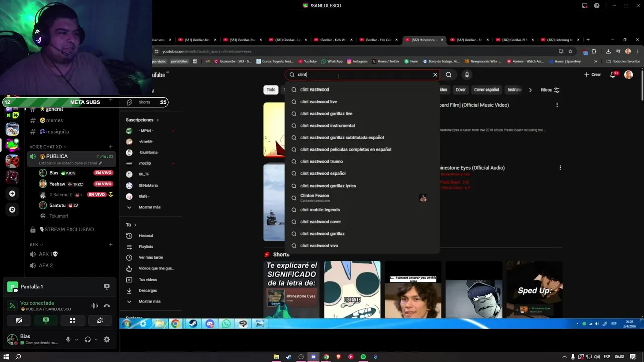Viewport: 644px width, 362px height.
Task: Toggle Discord screen share button
Action: tap(46, 320)
